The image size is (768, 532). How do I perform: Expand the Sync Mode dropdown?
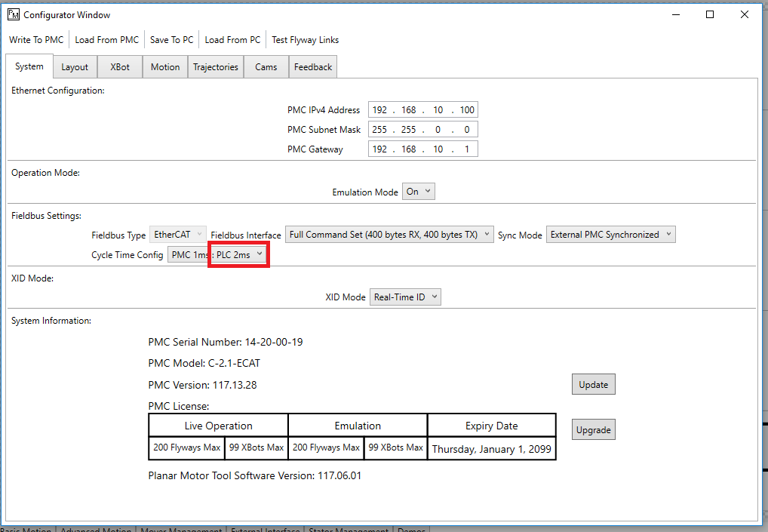[610, 235]
